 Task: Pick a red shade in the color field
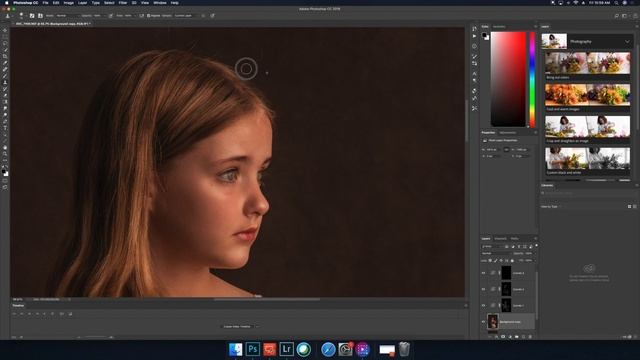(509, 79)
